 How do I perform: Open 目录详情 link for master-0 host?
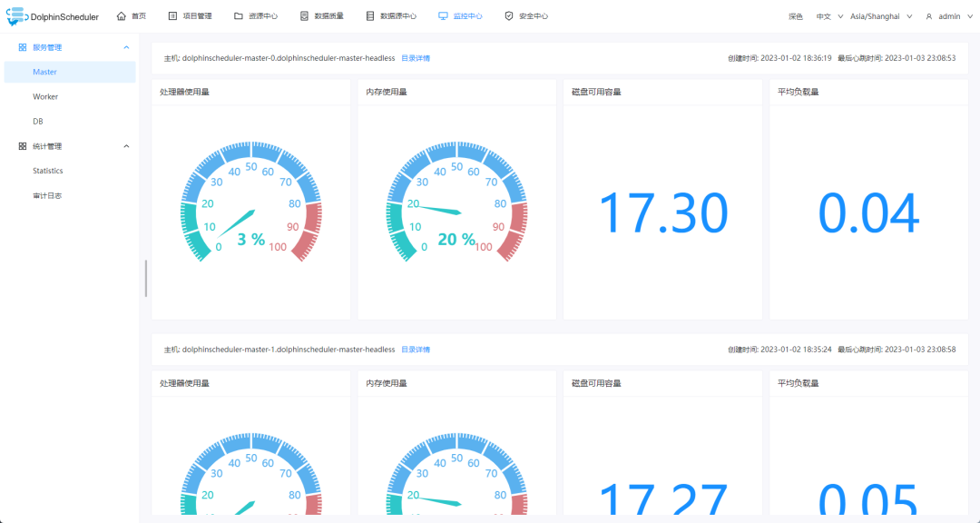pos(416,58)
